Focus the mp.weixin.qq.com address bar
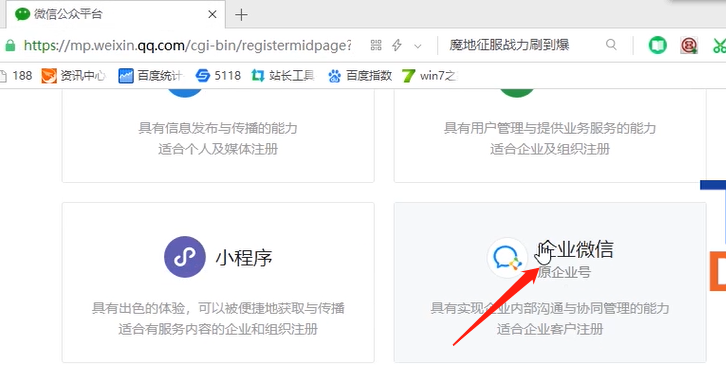 [188, 45]
